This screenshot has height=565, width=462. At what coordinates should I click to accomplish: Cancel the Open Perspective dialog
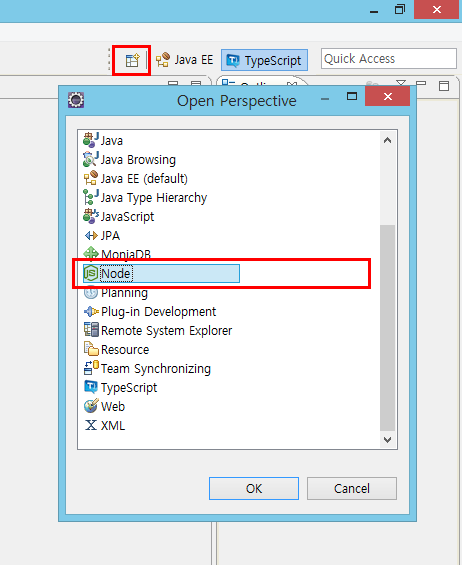[352, 489]
